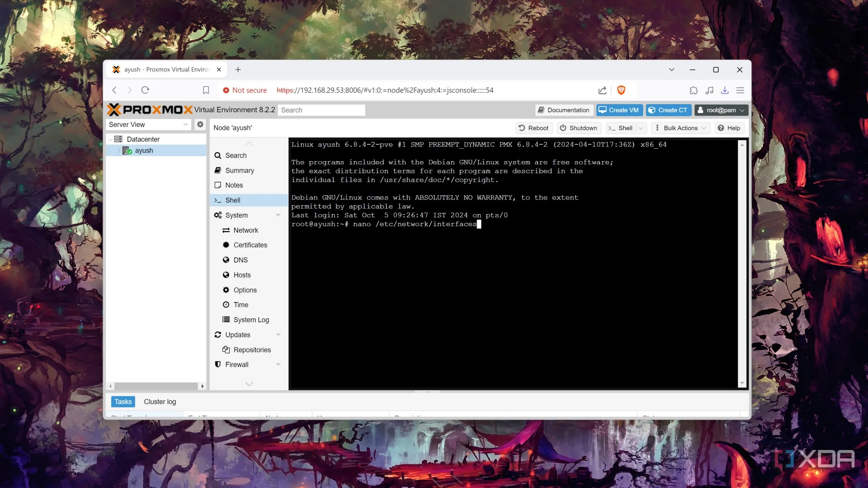The height and width of the screenshot is (488, 868).
Task: Click the browser forward arrow
Action: [129, 90]
